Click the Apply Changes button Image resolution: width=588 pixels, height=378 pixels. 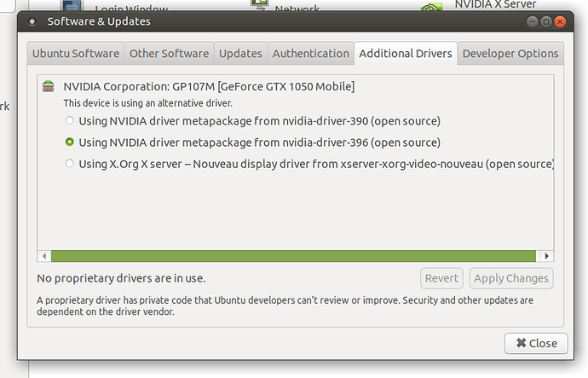511,278
